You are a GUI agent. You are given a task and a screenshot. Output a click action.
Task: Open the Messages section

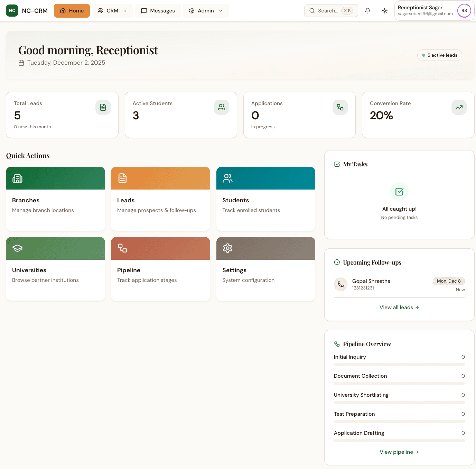(158, 11)
